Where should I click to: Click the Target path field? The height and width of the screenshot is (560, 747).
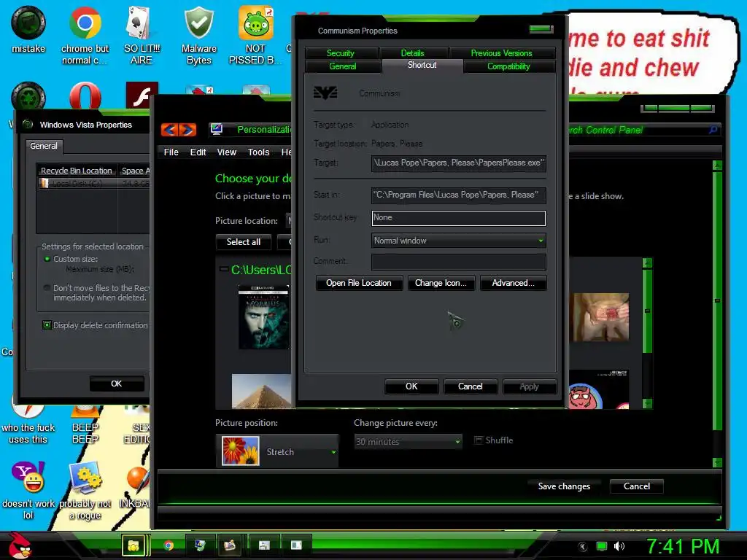pos(458,163)
